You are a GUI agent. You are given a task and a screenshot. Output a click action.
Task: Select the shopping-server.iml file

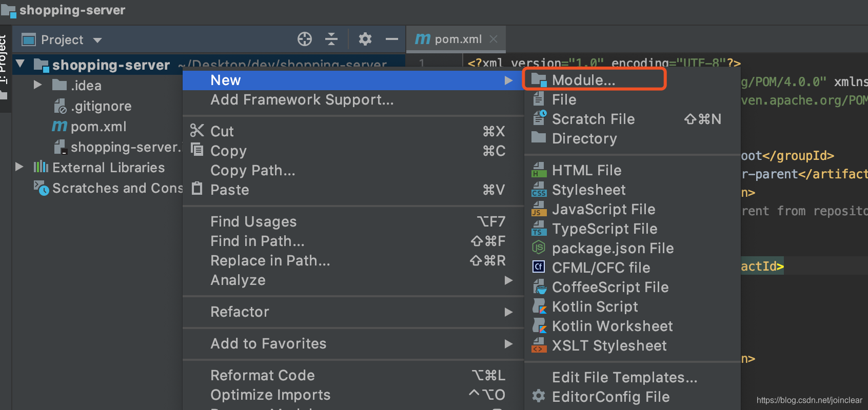(117, 147)
